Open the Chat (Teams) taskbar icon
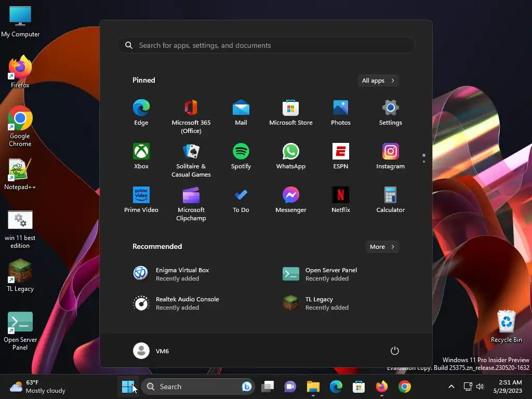This screenshot has height=399, width=532. pyautogui.click(x=290, y=387)
